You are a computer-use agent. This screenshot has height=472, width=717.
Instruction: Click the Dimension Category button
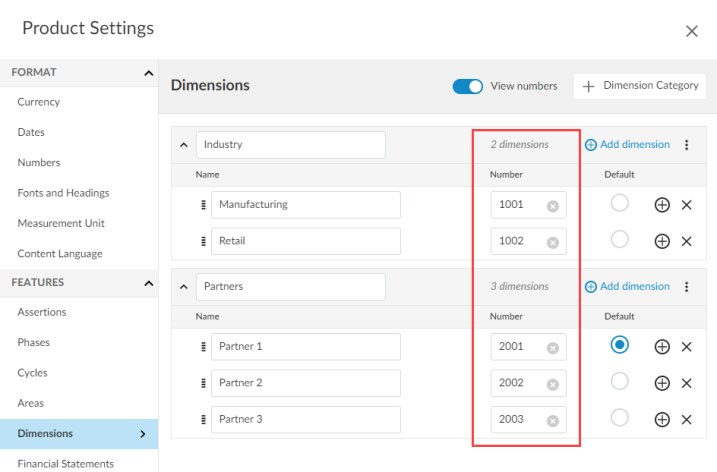640,86
